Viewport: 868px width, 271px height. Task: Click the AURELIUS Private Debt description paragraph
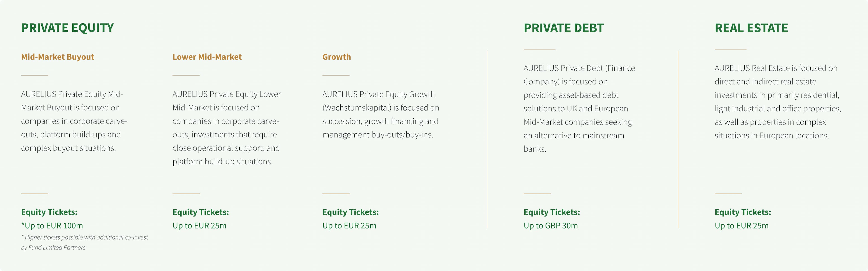pyautogui.click(x=579, y=108)
